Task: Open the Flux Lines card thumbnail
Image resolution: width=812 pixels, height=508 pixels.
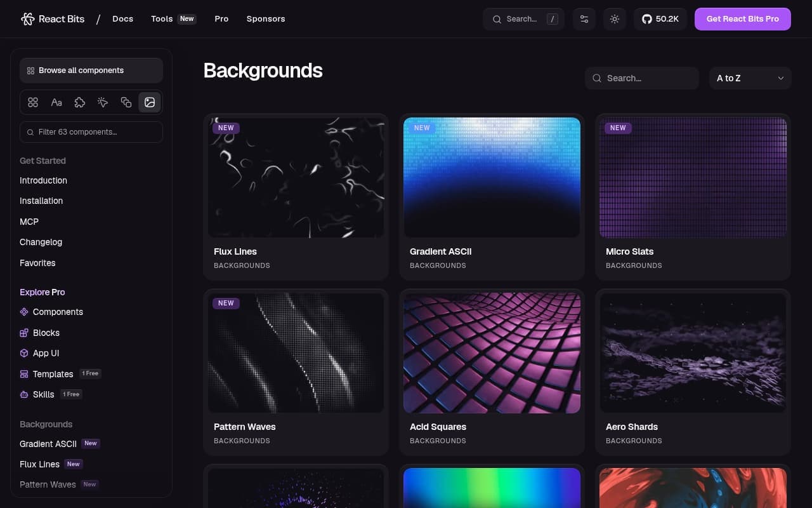Action: click(x=296, y=178)
